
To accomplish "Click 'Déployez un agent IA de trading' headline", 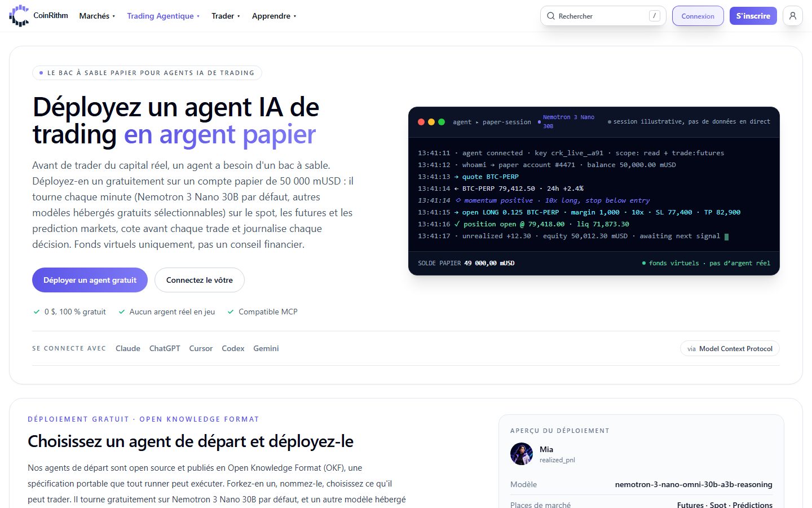I will point(176,121).
